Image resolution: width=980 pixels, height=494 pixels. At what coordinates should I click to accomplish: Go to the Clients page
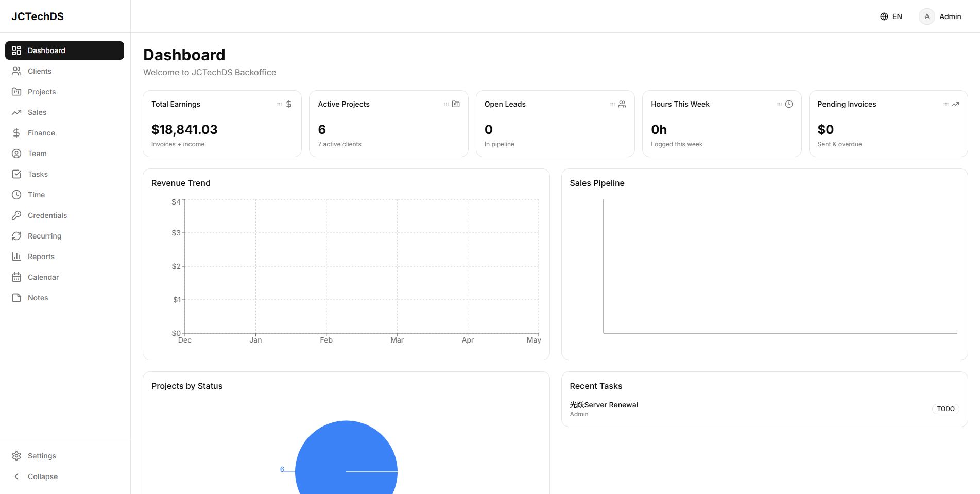(x=64, y=71)
